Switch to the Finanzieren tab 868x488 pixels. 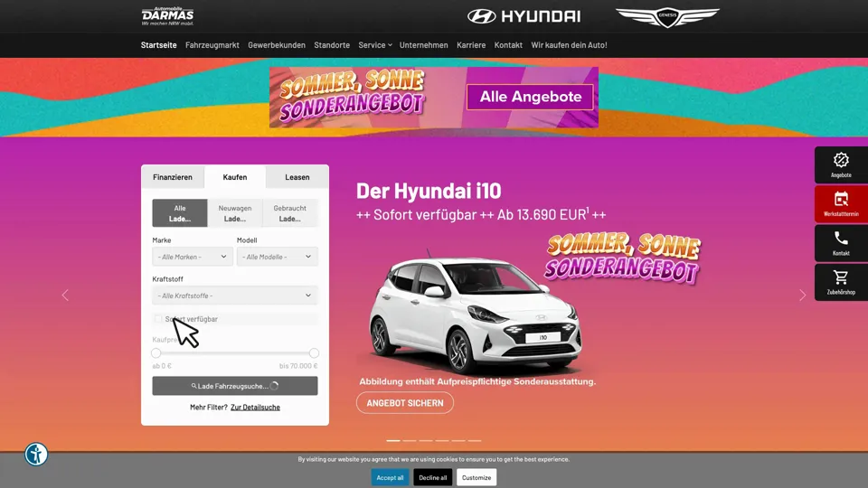pos(173,177)
